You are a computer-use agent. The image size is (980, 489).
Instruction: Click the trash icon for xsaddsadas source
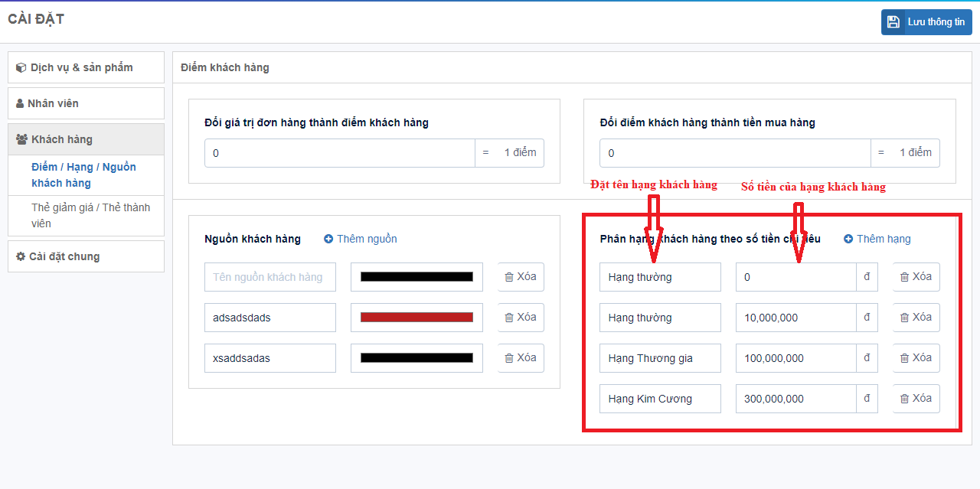click(509, 358)
